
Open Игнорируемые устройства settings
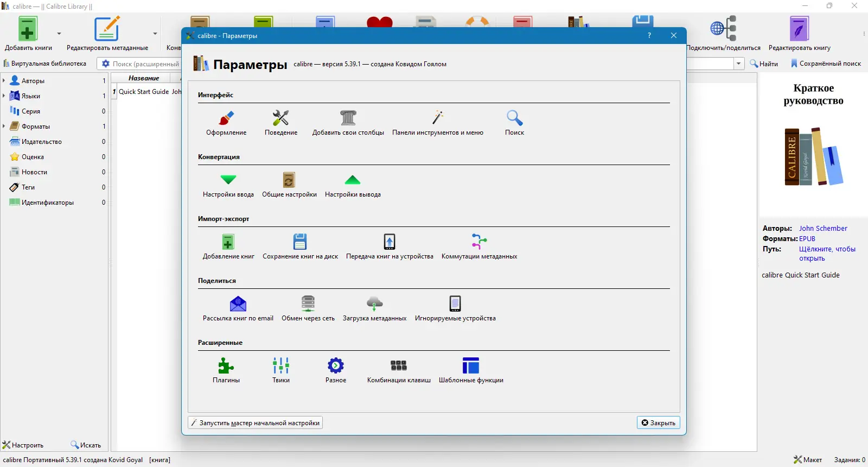455,308
